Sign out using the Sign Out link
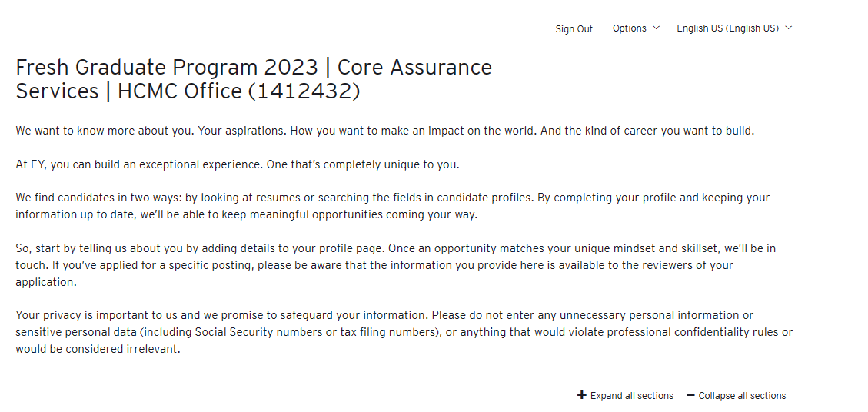The width and height of the screenshot is (868, 412). 574,28
